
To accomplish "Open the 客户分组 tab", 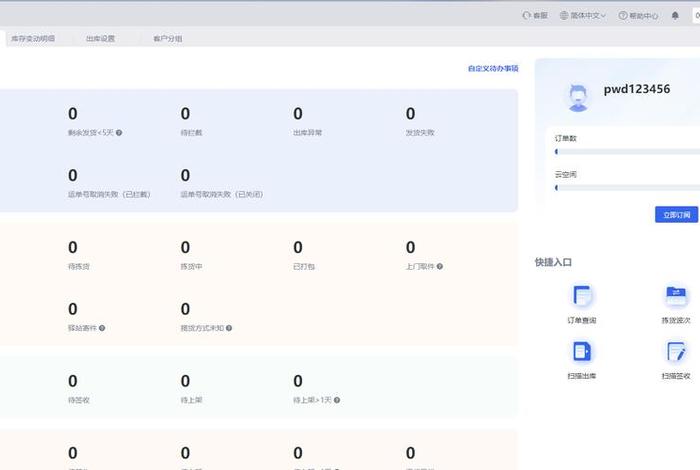I will [x=167, y=39].
